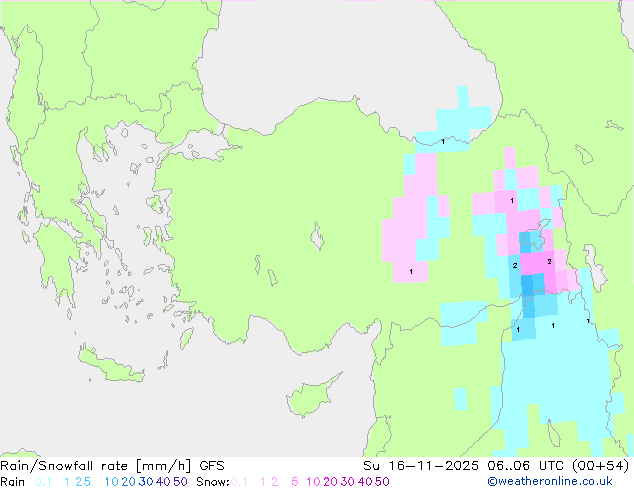The height and width of the screenshot is (490, 634).
Task: Click the Rain legend value 0.1
Action: tap(43, 482)
